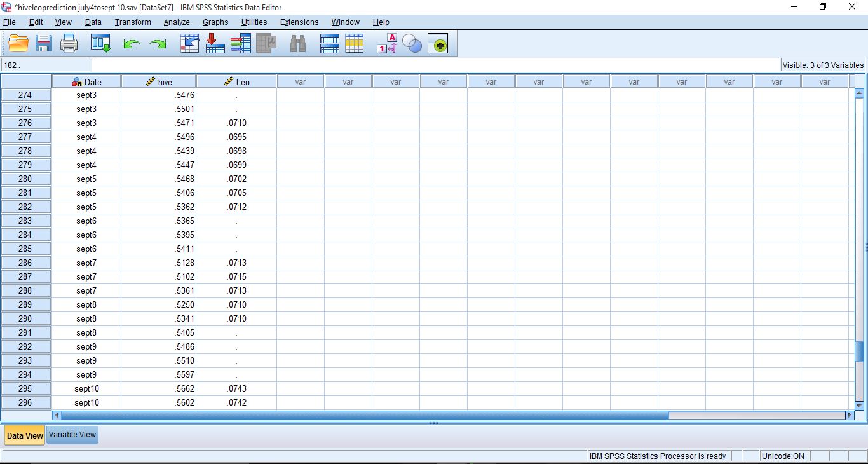The width and height of the screenshot is (868, 464).
Task: Click the vertical scrollbar up arrow
Action: coord(860,93)
